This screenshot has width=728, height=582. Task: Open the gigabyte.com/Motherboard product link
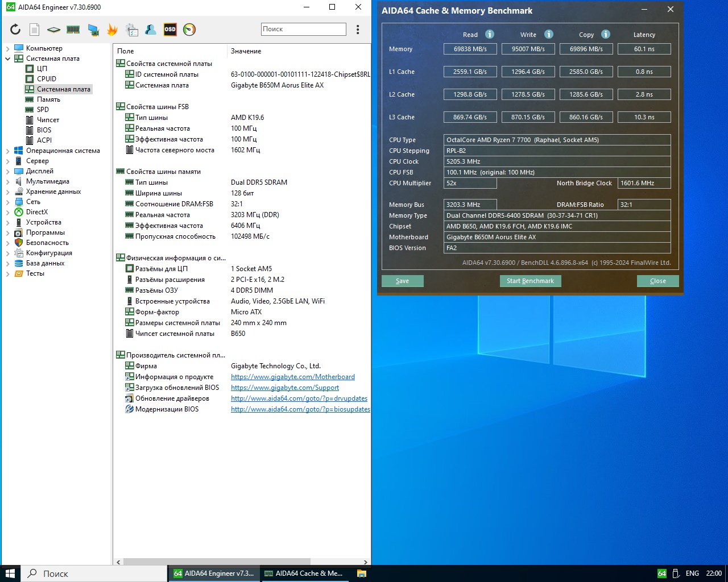pyautogui.click(x=293, y=377)
